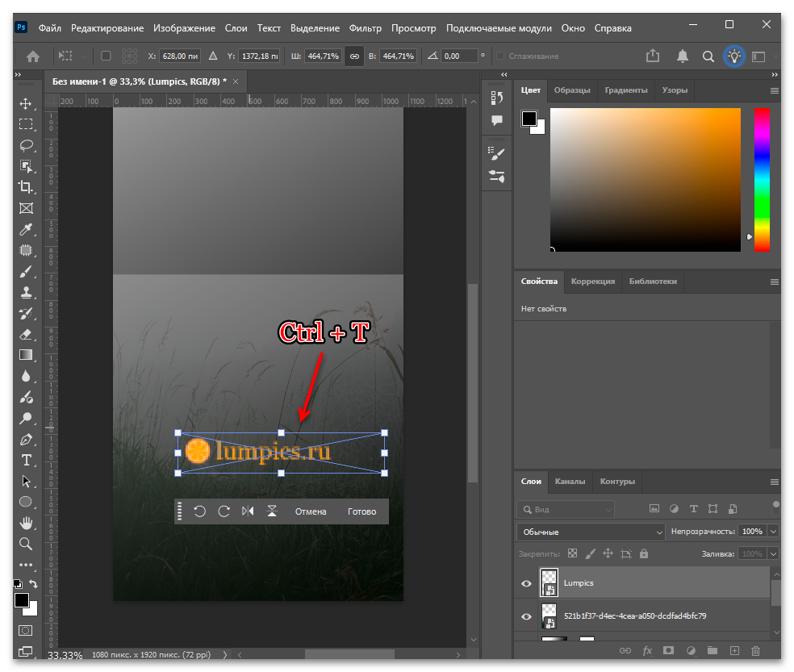Add a layer mask icon

[668, 650]
